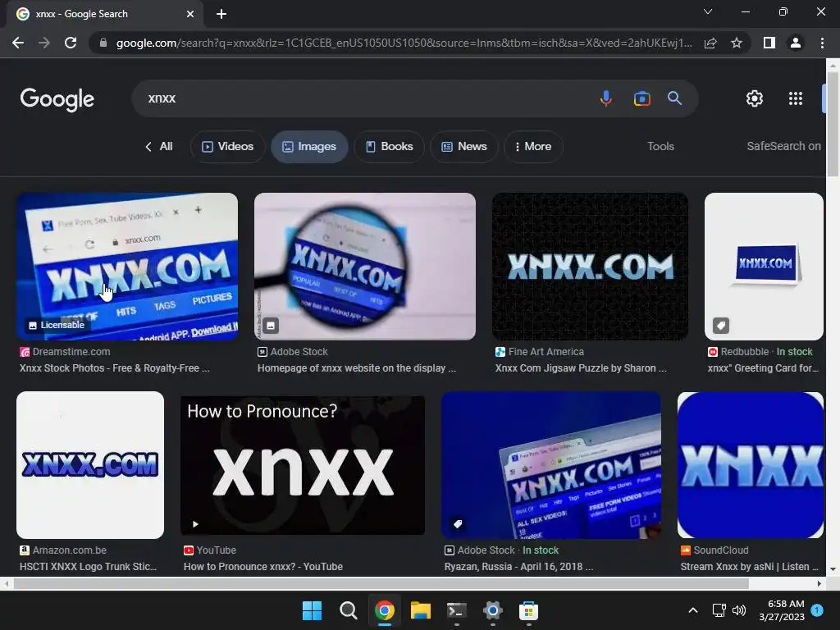Viewport: 840px width, 630px height.
Task: Open the Fine Art America image
Action: pyautogui.click(x=590, y=267)
